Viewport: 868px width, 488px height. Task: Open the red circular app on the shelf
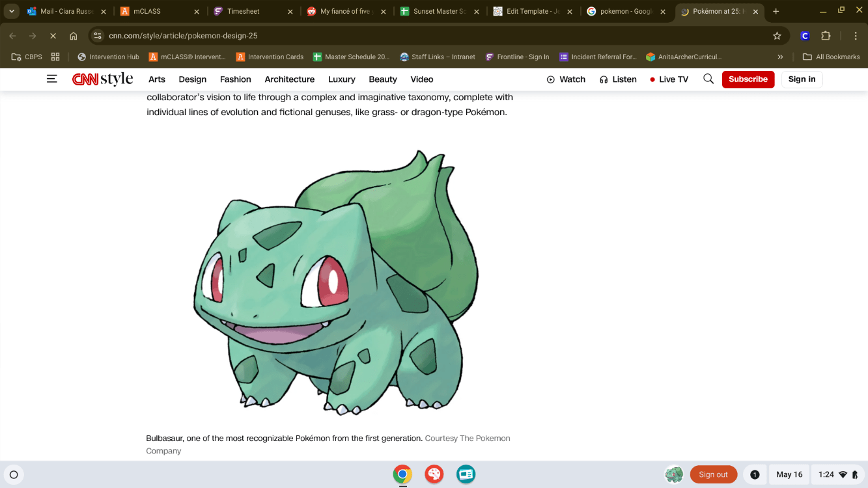click(434, 474)
